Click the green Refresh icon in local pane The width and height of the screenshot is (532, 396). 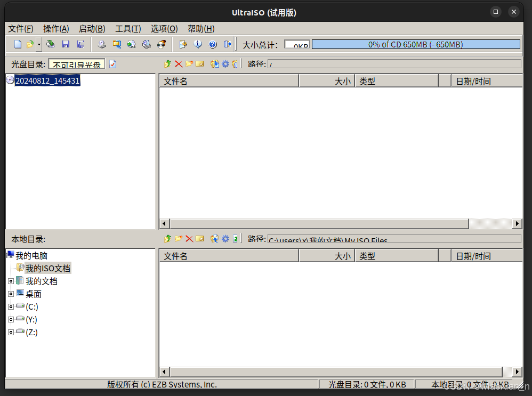(236, 239)
